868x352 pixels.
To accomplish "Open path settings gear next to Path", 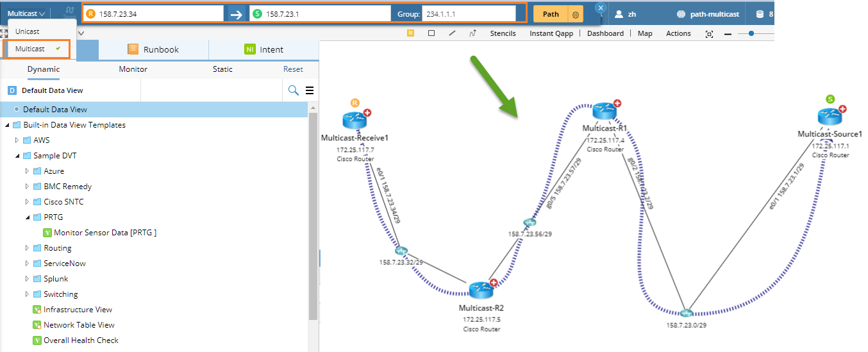I will [575, 14].
